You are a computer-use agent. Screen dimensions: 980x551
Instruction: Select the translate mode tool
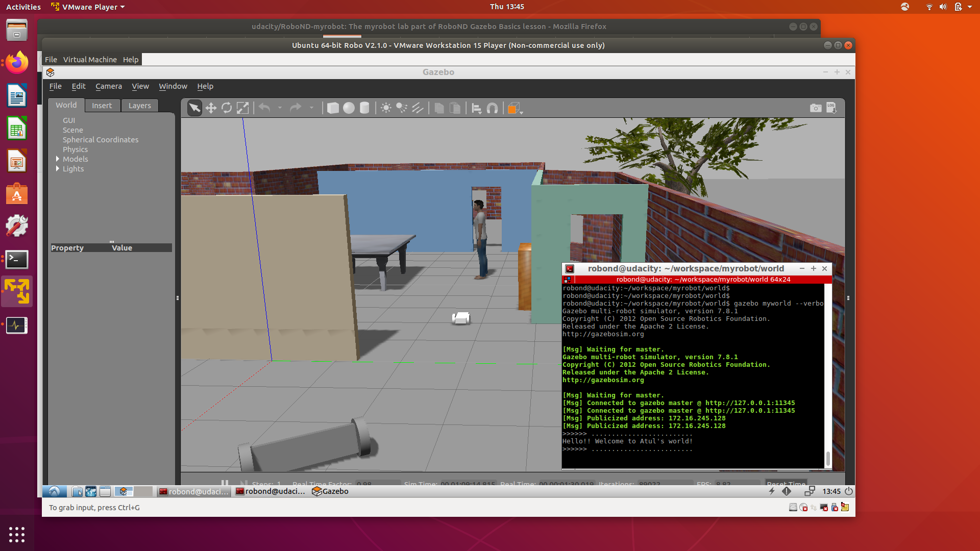click(x=211, y=108)
